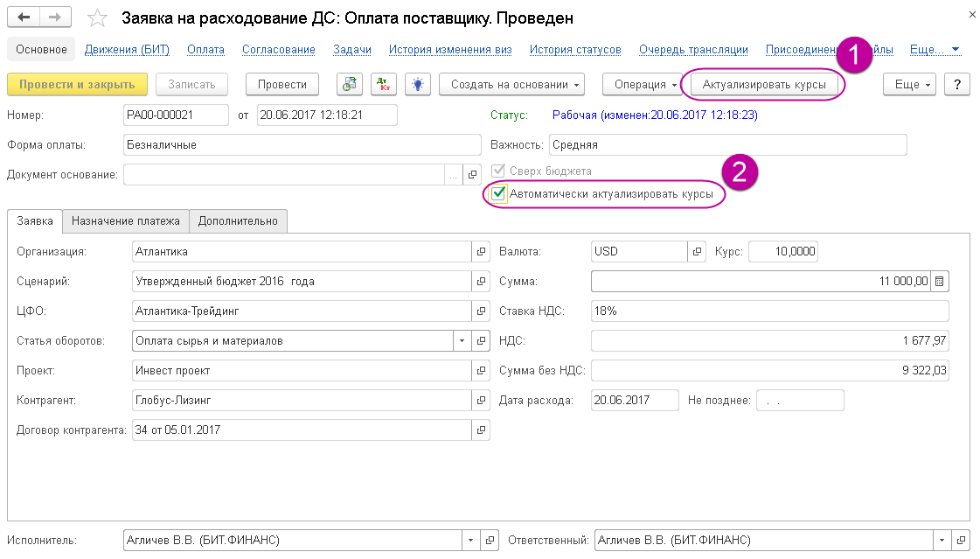Open the Проект Инвест проект record icon
This screenshot has width=980, height=559.
tap(481, 370)
